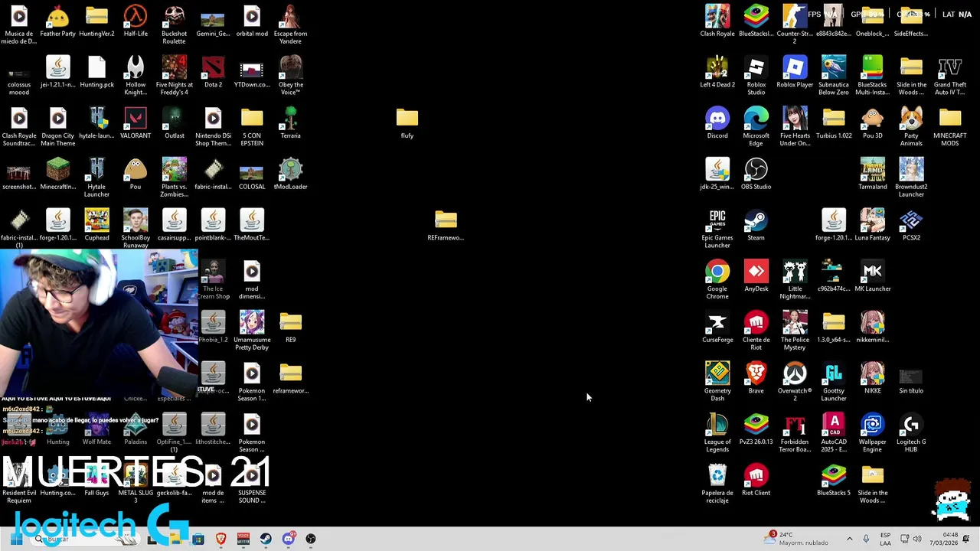Open the Party Animals shortcut

(x=911, y=126)
